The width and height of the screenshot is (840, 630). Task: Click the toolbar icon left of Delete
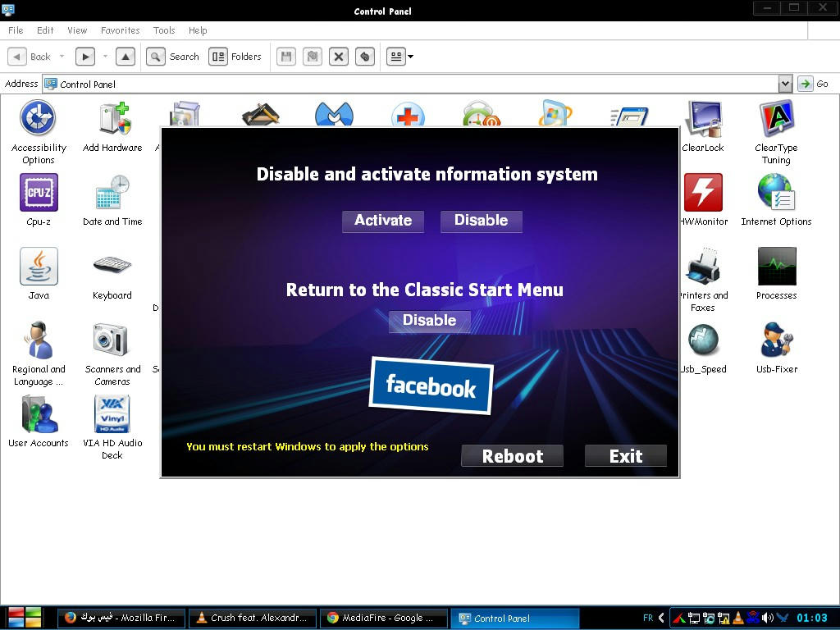[313, 57]
